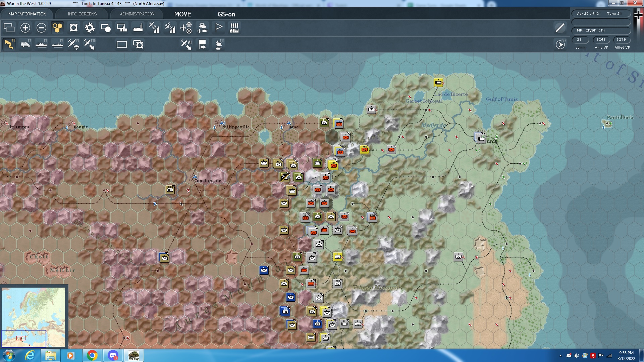Toggle the weather display icon

click(x=202, y=28)
